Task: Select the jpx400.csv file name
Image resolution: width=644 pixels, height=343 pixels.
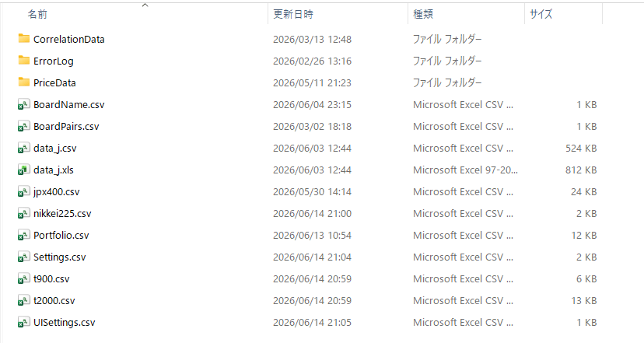Action: 57,192
